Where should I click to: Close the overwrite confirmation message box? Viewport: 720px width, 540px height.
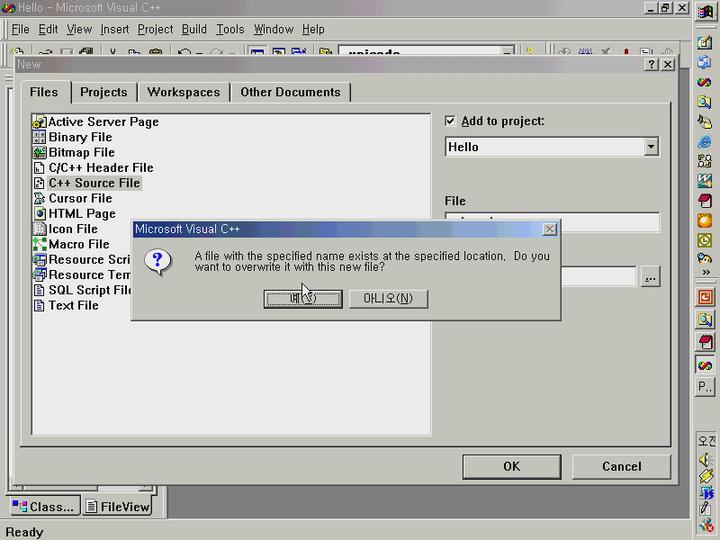pyautogui.click(x=550, y=229)
